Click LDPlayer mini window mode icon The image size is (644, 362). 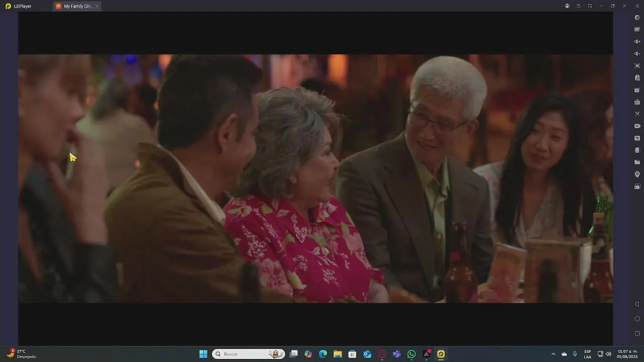(590, 6)
